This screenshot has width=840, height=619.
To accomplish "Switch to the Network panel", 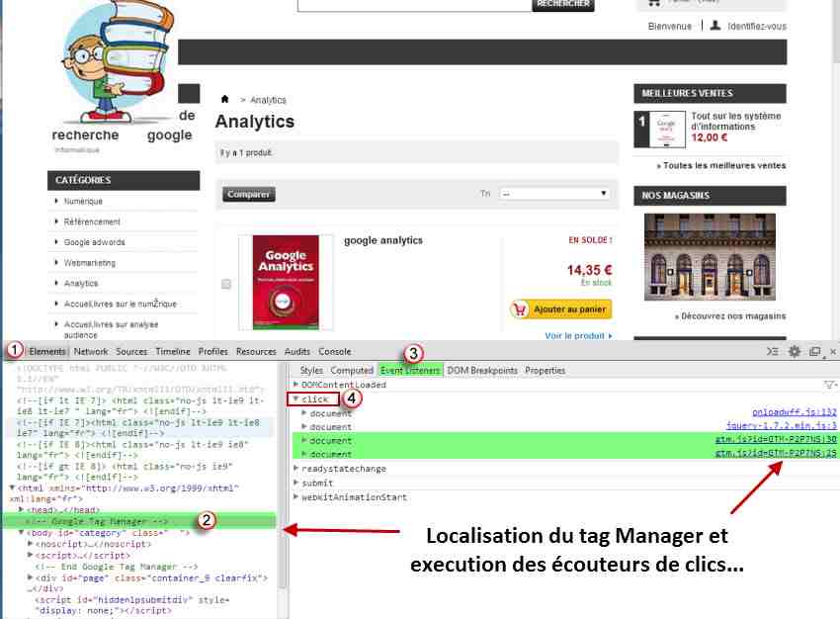I will (91, 352).
